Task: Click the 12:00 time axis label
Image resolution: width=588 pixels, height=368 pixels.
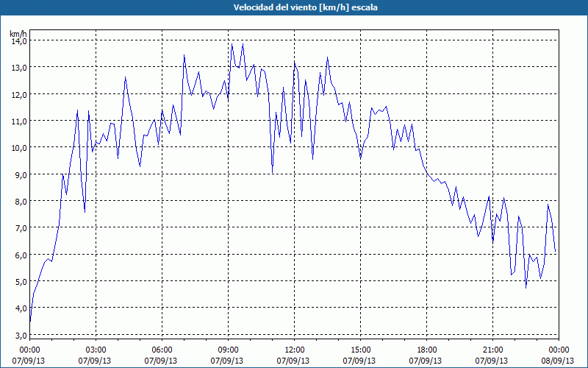Action: (x=295, y=350)
